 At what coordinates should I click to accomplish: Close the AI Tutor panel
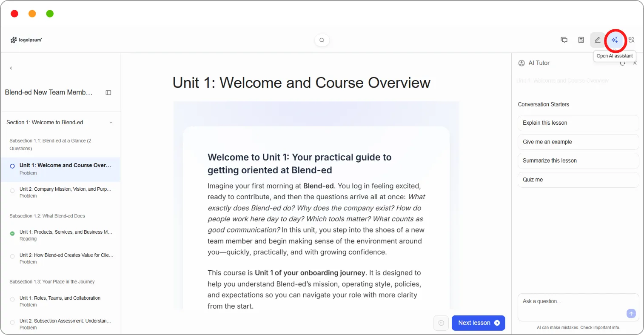tap(635, 63)
